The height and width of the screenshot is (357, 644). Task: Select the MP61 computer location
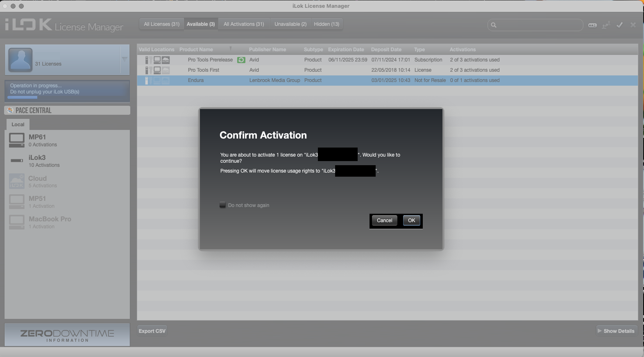pos(67,140)
